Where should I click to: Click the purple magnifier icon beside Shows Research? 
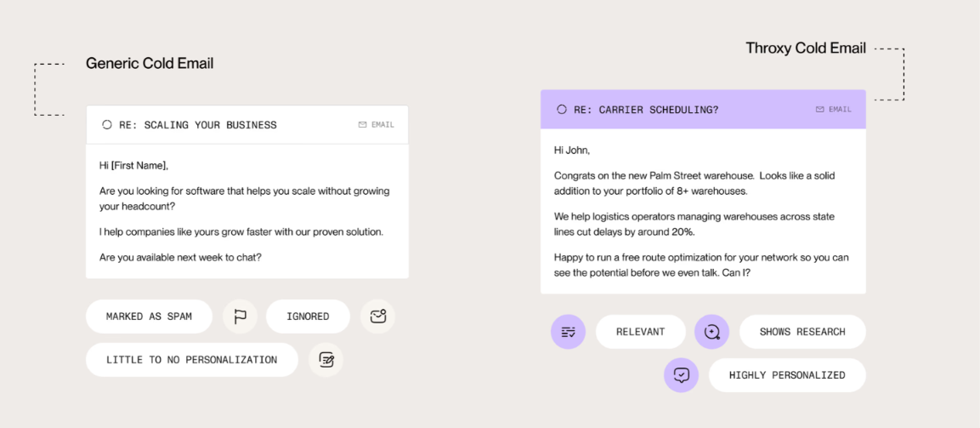point(712,332)
